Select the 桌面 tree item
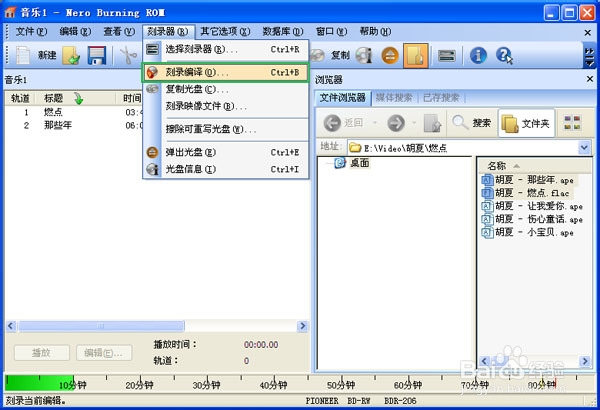The width and height of the screenshot is (600, 410). [360, 163]
